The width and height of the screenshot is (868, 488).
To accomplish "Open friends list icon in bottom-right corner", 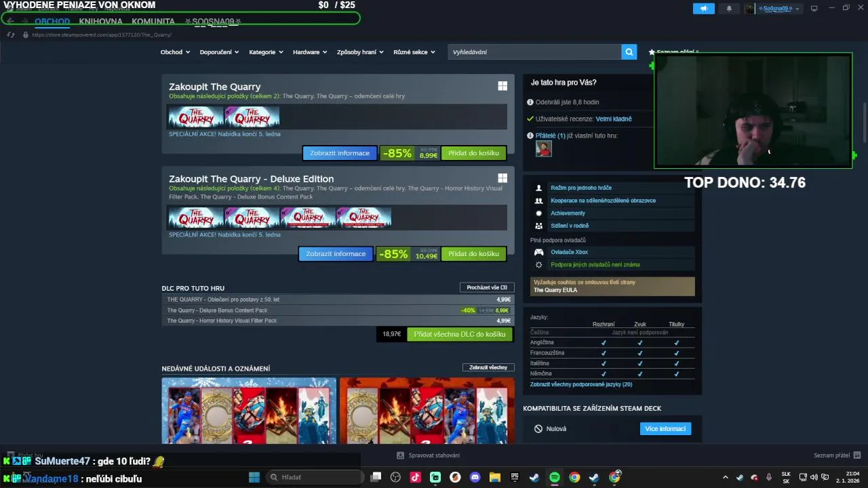I will point(857,455).
